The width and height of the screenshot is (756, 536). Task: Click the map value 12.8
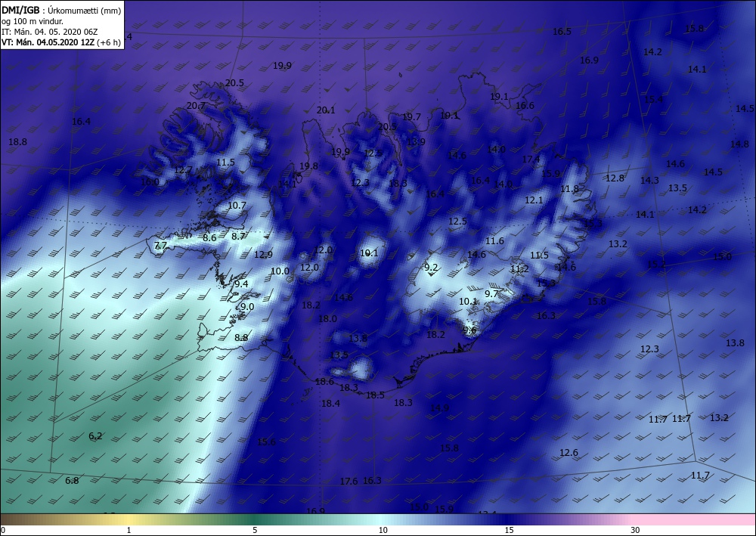(x=615, y=178)
